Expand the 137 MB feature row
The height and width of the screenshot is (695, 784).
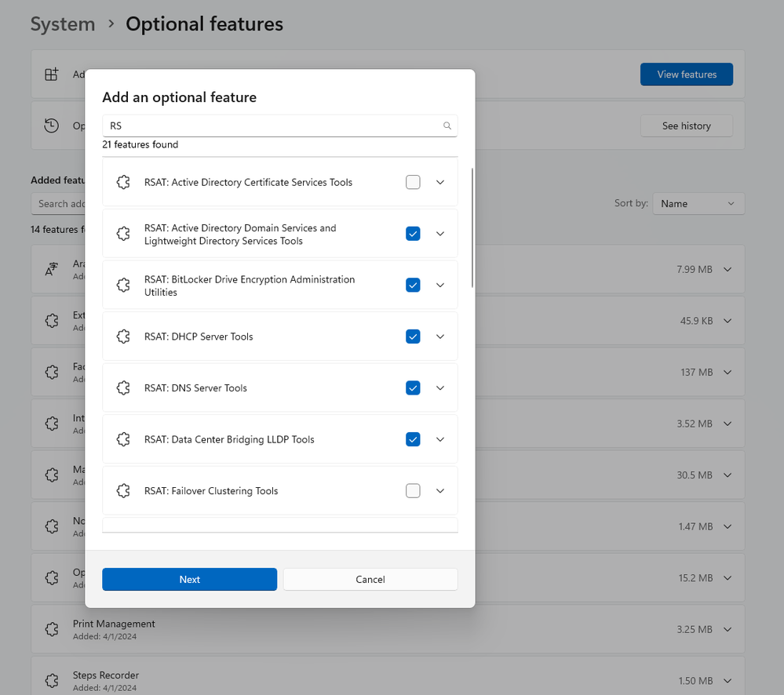click(x=727, y=373)
